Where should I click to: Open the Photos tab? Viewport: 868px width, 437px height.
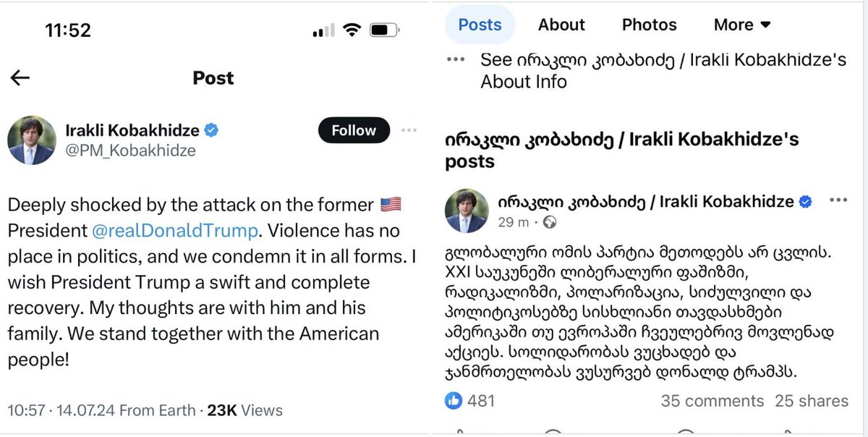[x=649, y=25]
